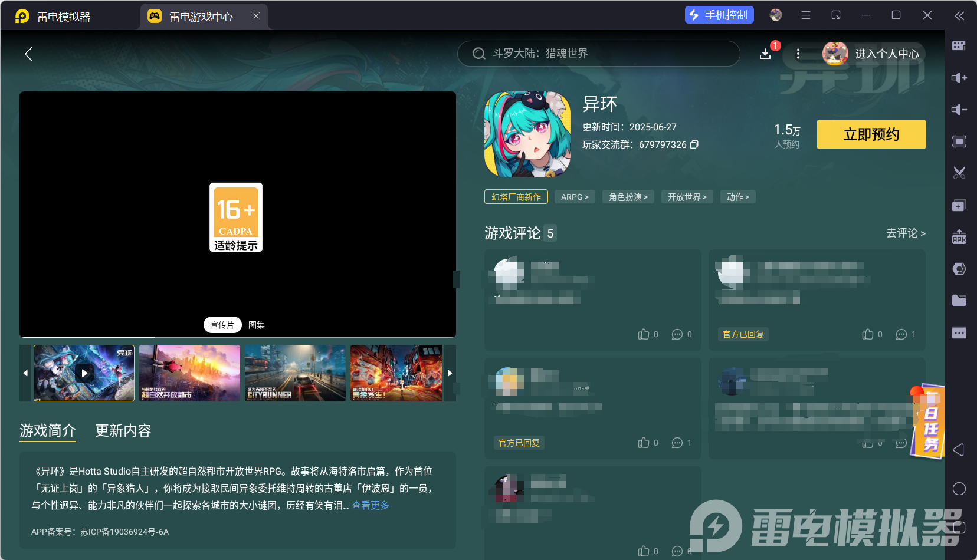Increase volume from the emulator sidebar

point(959,78)
